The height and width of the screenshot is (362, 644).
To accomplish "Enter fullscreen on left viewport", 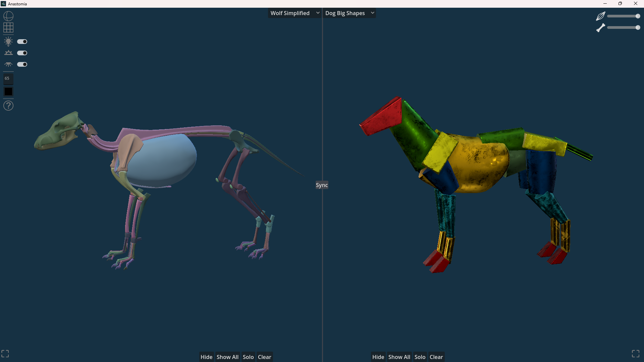I will 5,354.
